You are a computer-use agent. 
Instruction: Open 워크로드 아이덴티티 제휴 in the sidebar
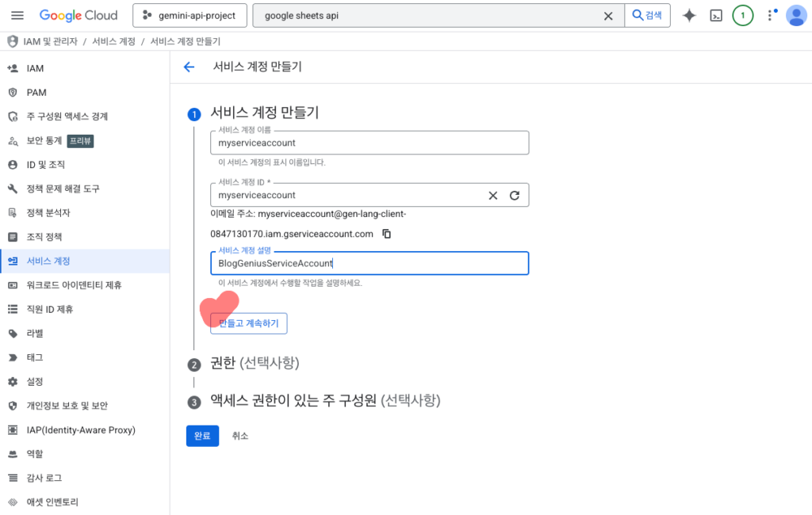point(74,285)
